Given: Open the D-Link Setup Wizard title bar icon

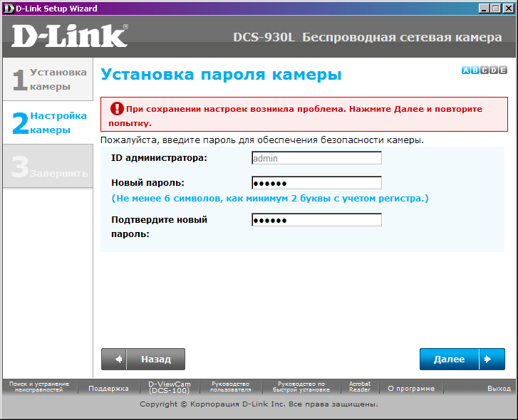Looking at the screenshot, I should click(x=7, y=9).
